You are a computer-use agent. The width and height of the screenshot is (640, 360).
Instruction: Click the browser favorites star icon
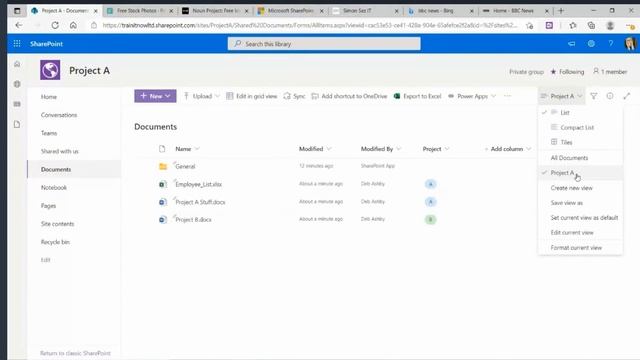pyautogui.click(x=573, y=25)
